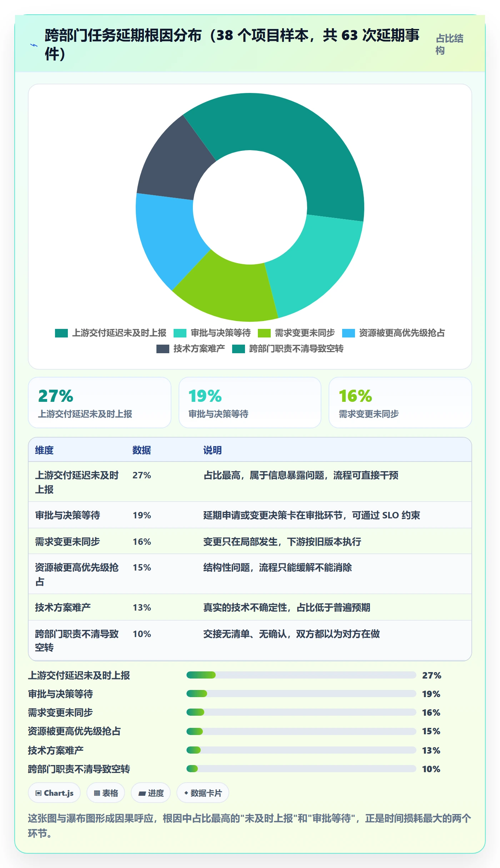Image resolution: width=500 pixels, height=868 pixels.
Task: Toggle the 资源被更高优先级抢占 legend entry
Action: [x=394, y=333]
